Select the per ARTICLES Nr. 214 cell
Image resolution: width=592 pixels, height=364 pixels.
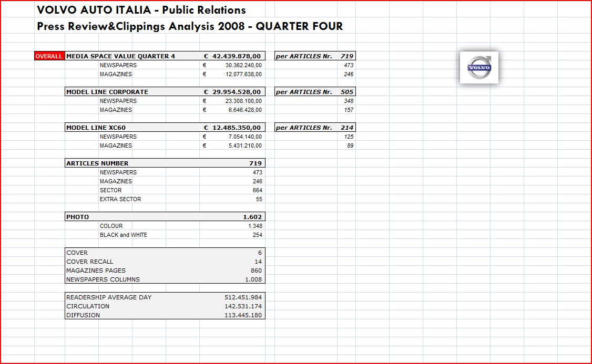pos(314,128)
